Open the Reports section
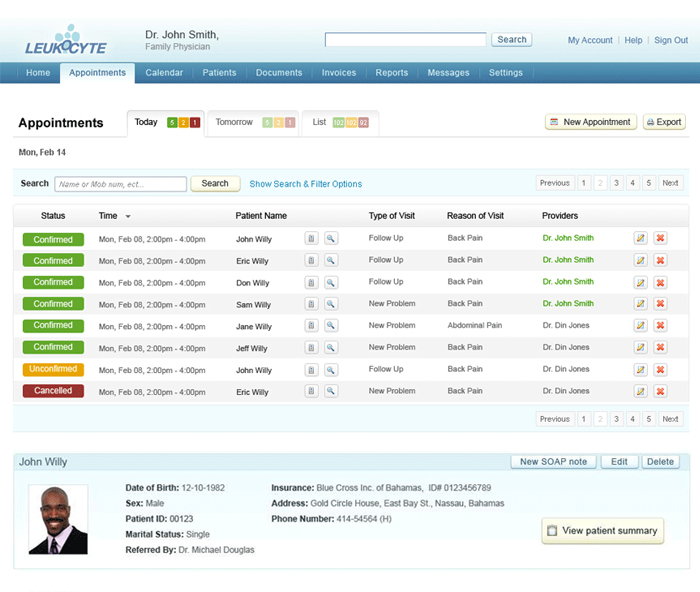The image size is (700, 592). pos(392,73)
